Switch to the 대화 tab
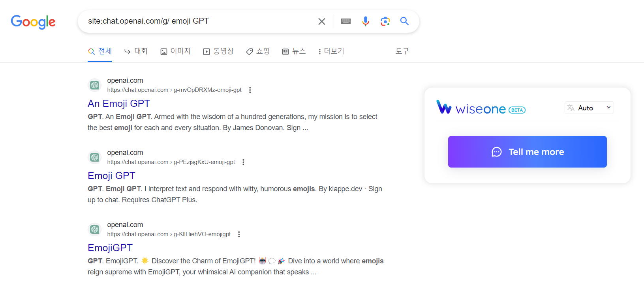Image resolution: width=644 pixels, height=287 pixels. pyautogui.click(x=136, y=51)
